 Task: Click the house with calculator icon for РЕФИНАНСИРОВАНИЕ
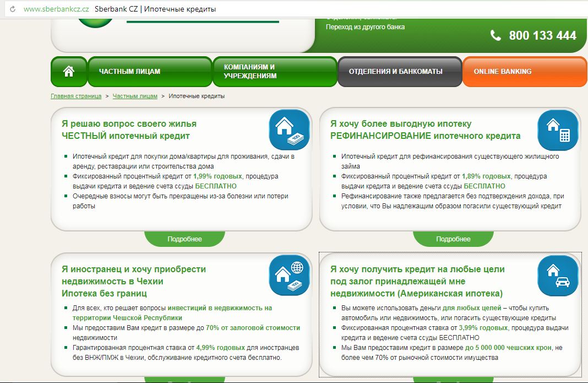point(558,130)
